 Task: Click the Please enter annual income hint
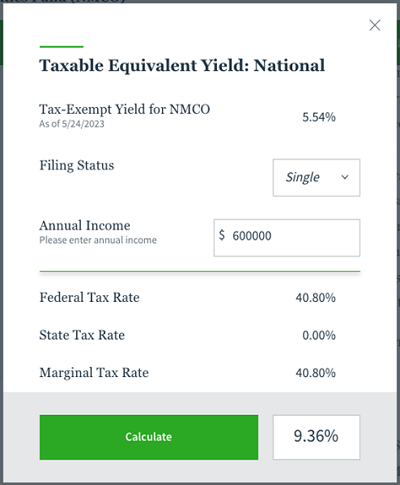point(98,240)
